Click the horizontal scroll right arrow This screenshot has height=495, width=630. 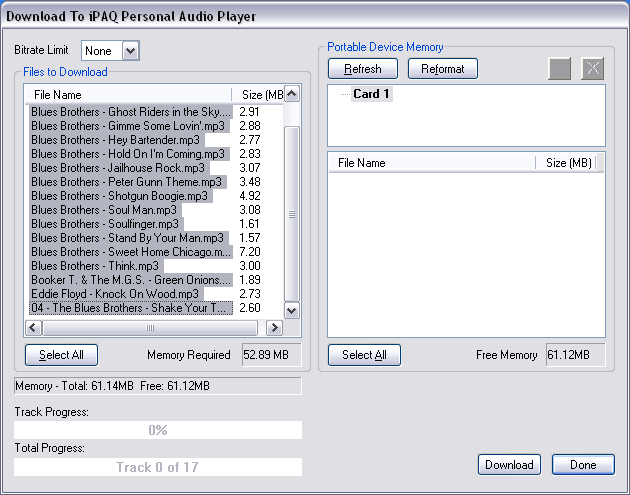pos(274,328)
